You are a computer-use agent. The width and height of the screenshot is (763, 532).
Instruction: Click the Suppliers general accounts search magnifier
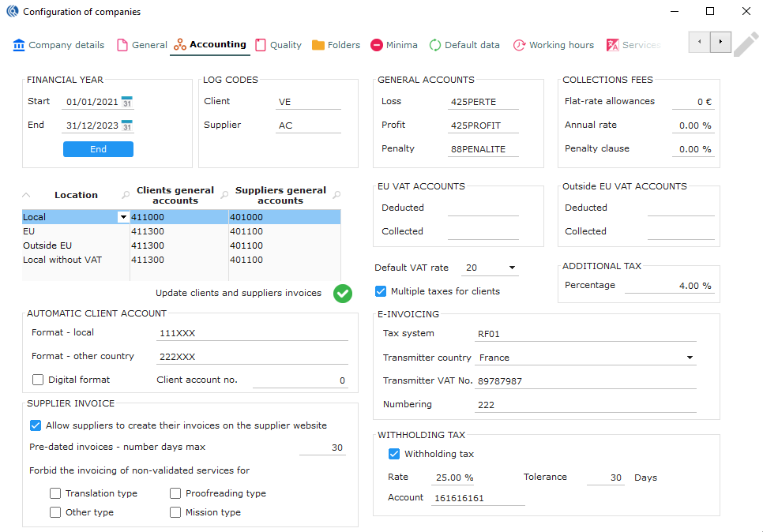337,195
